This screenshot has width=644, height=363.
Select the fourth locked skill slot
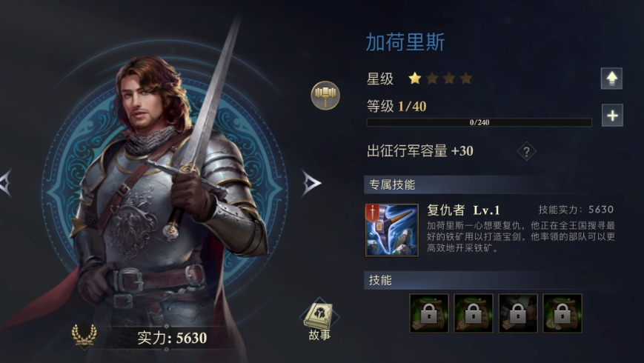click(x=562, y=313)
